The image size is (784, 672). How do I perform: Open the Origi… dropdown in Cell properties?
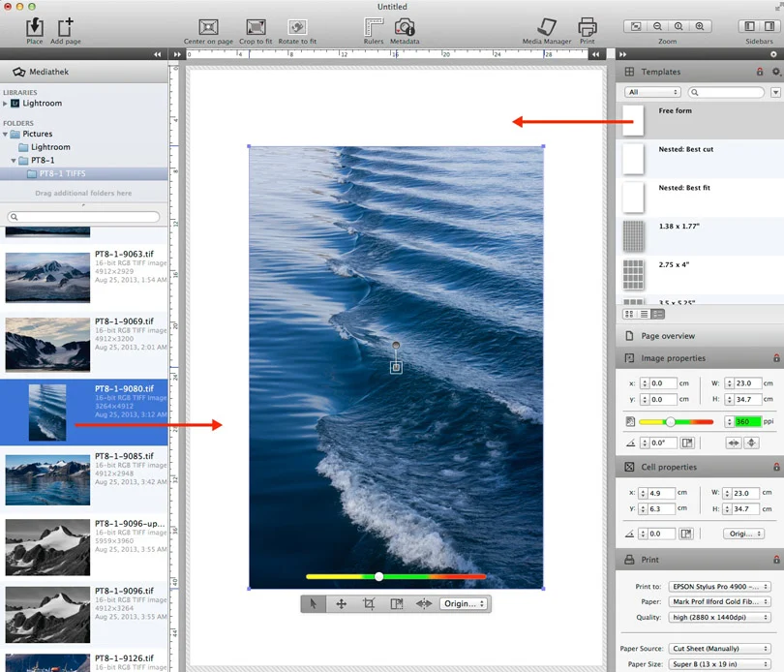click(x=744, y=534)
